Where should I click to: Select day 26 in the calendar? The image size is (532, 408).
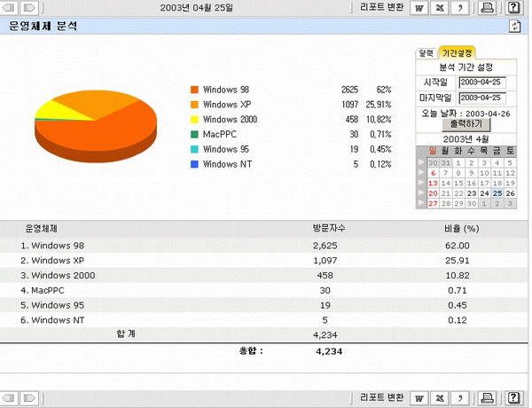click(511, 193)
